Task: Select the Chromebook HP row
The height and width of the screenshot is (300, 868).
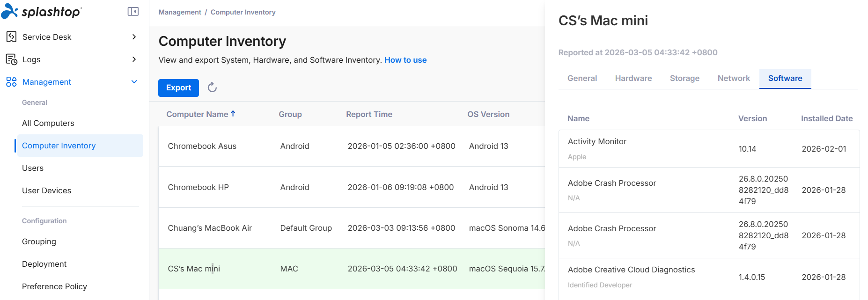Action: [352, 187]
